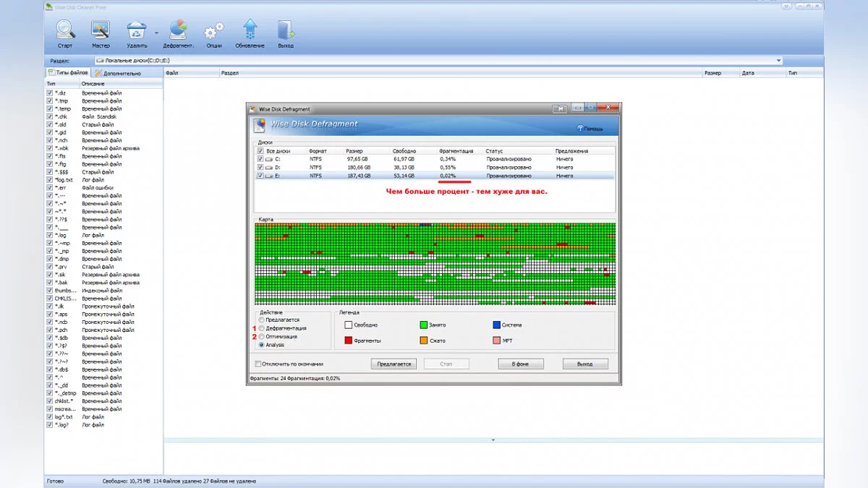The width and height of the screenshot is (868, 488).
Task: Click the red Фрагменты legend swatch
Action: coord(349,341)
